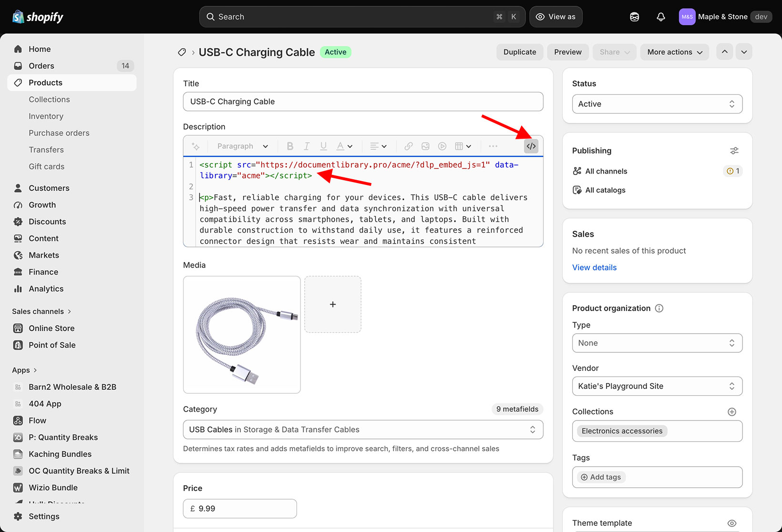Open Collections under Products
This screenshot has width=782, height=532.
point(49,99)
